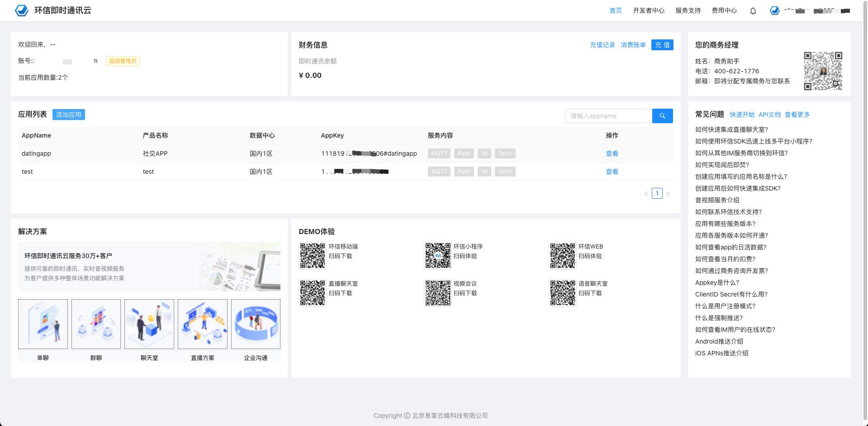Click the Easemob logo icon in header

21,10
